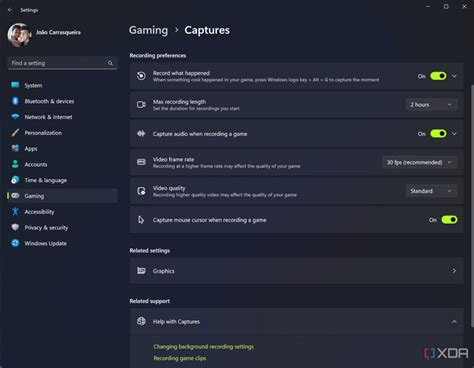Toggle Capture mouse cursor when recording
This screenshot has height=368, width=474.
pos(449,220)
